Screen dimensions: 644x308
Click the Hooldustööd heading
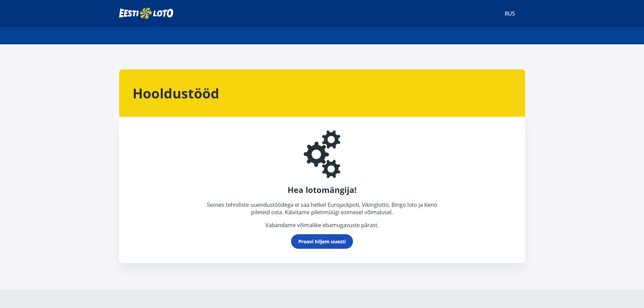pyautogui.click(x=176, y=94)
